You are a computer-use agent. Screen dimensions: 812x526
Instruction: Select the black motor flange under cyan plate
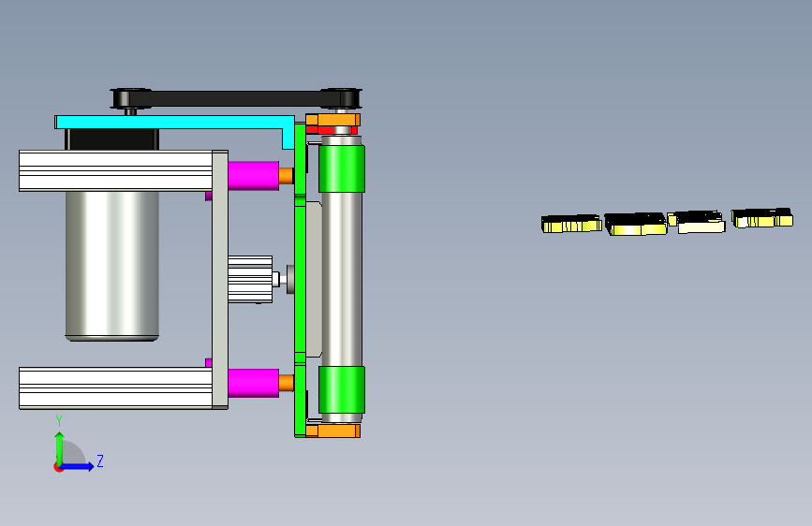pyautogui.click(x=111, y=139)
